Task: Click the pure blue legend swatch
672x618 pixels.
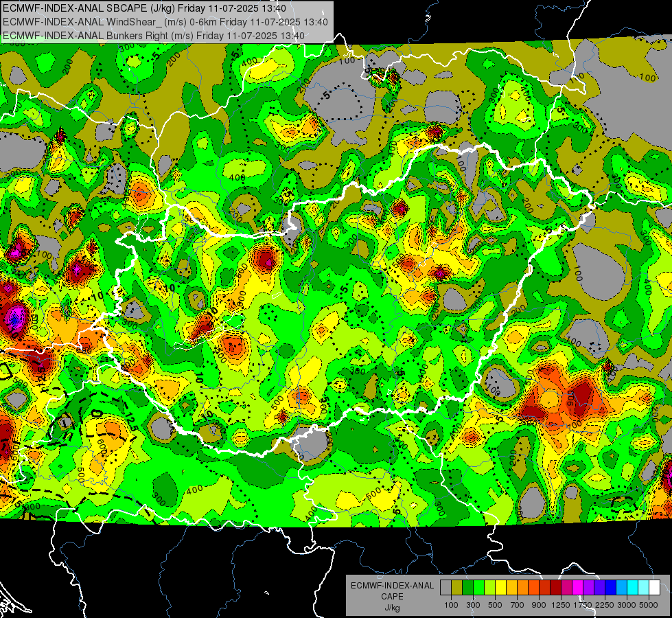Action: click(x=611, y=588)
